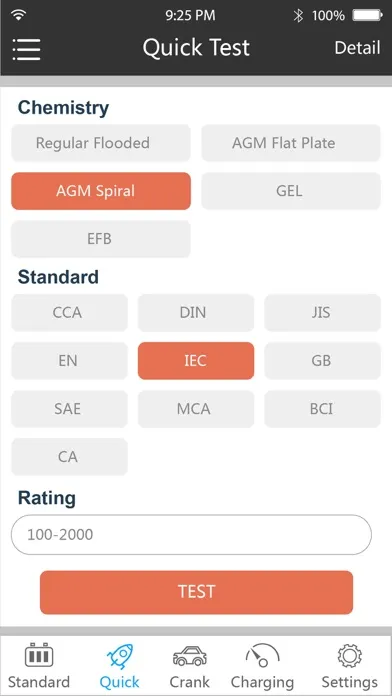The width and height of the screenshot is (392, 696).
Task: Start the battery TEST button
Action: tap(196, 592)
